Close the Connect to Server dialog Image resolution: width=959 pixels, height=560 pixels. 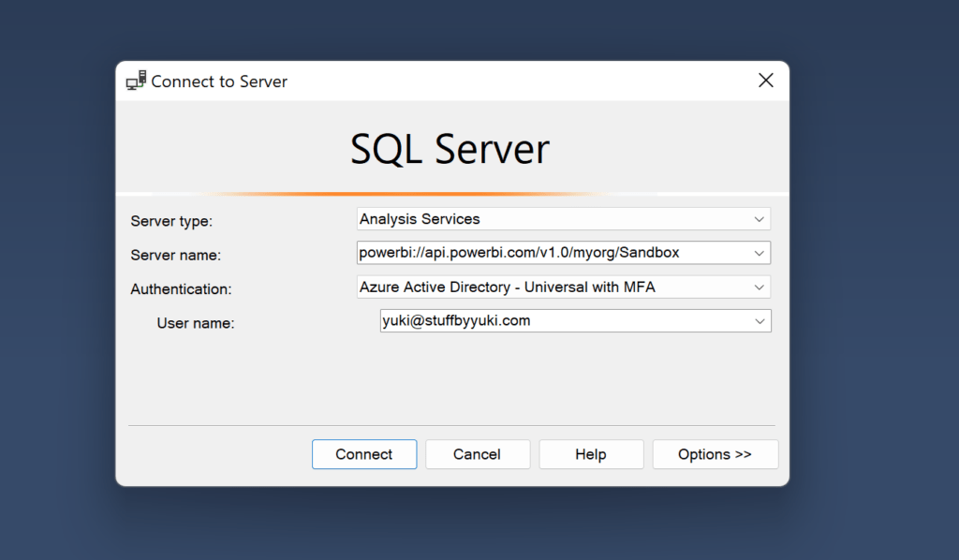(x=766, y=80)
